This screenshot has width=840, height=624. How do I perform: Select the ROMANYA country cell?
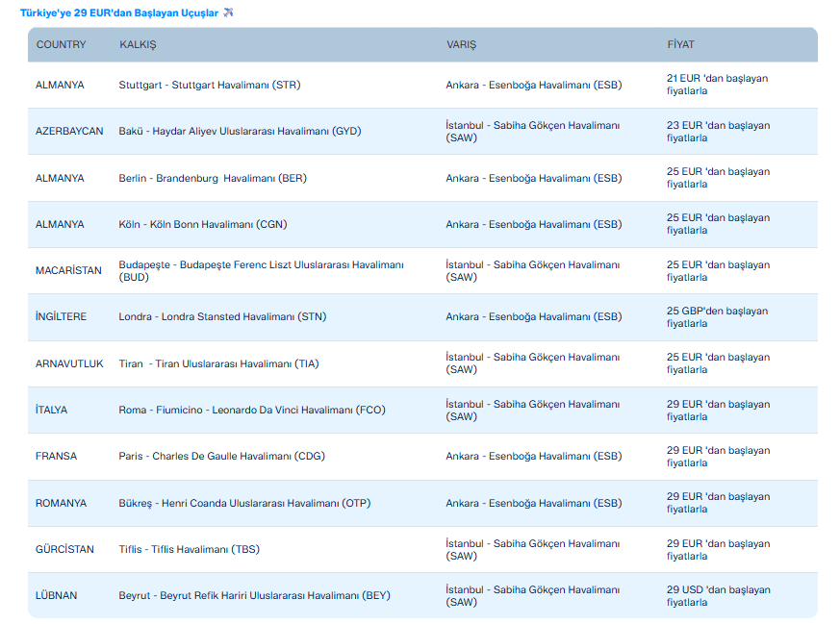[61, 503]
